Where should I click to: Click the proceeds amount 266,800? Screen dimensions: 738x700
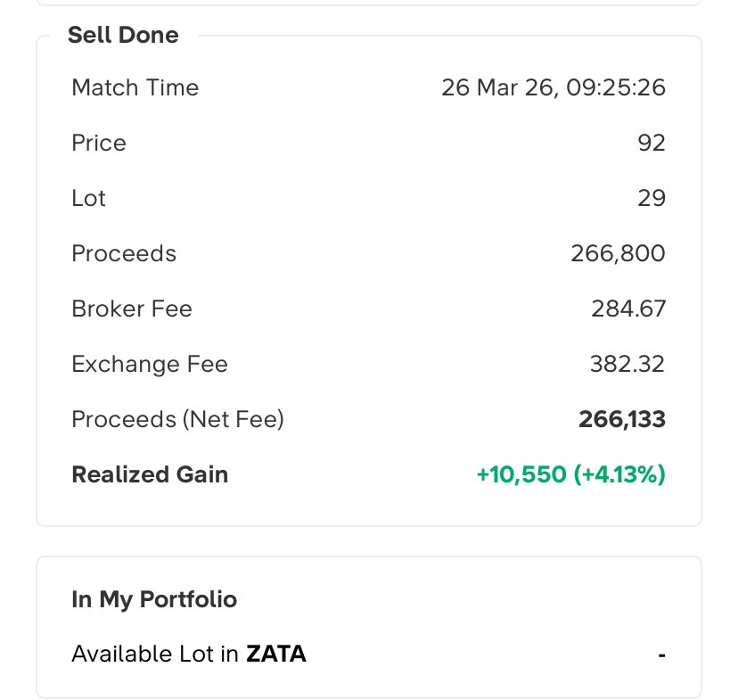(x=618, y=253)
